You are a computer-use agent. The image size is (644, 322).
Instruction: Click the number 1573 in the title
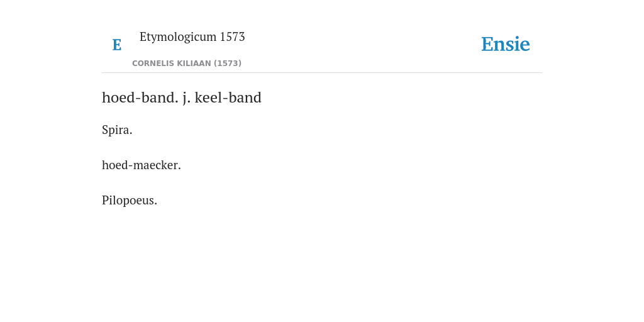[233, 36]
